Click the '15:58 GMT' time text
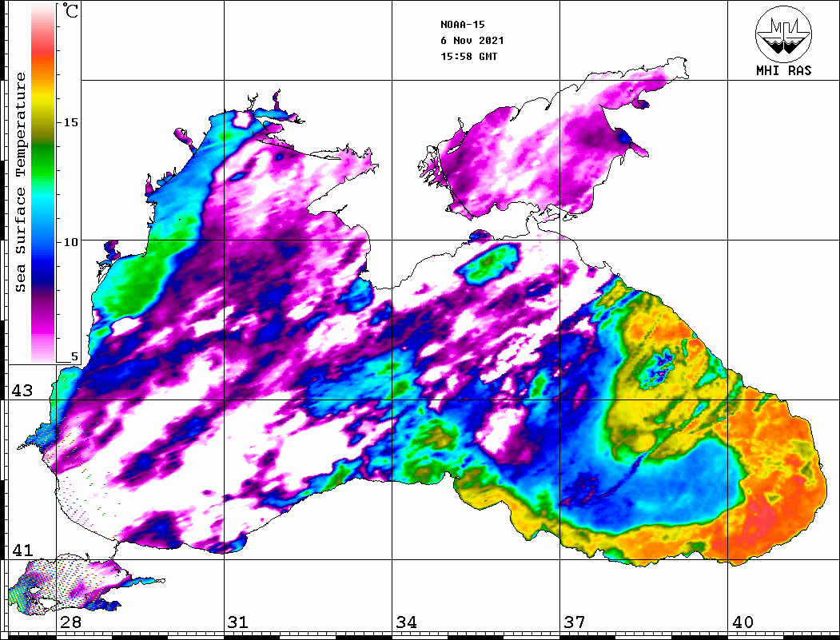 [468, 56]
